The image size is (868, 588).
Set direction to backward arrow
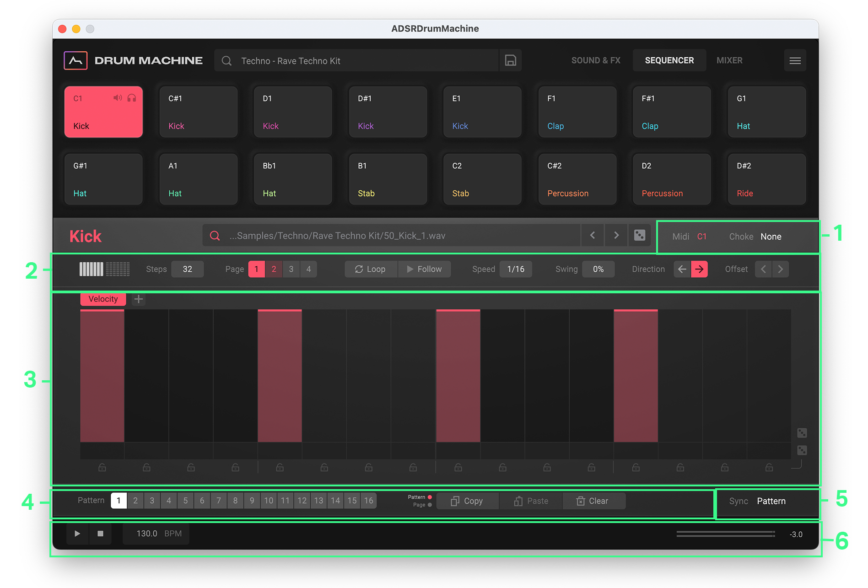click(682, 269)
